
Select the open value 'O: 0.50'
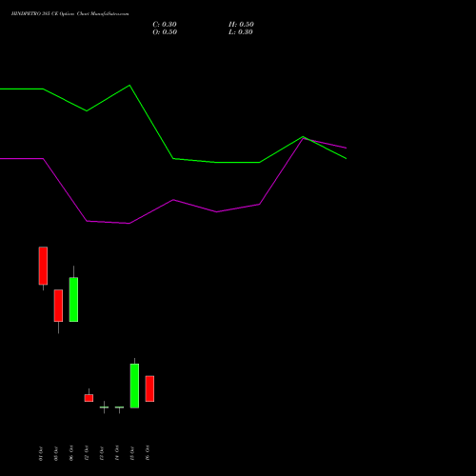point(165,32)
